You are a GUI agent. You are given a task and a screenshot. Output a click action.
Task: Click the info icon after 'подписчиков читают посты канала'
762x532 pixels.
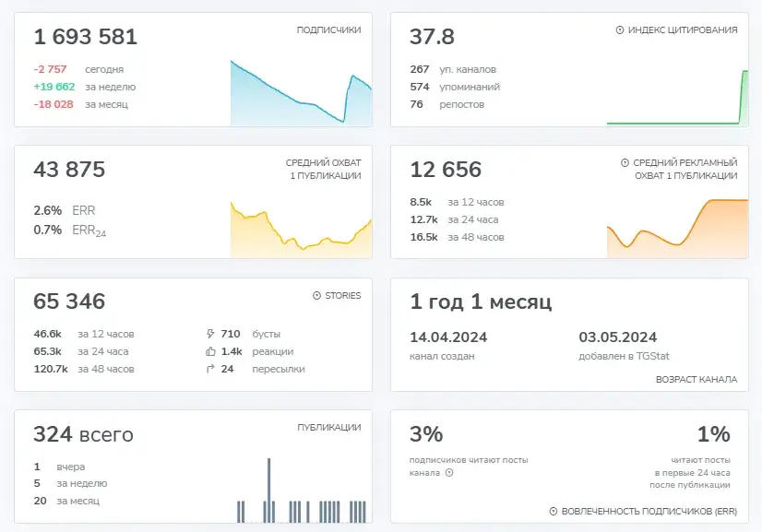pos(449,473)
